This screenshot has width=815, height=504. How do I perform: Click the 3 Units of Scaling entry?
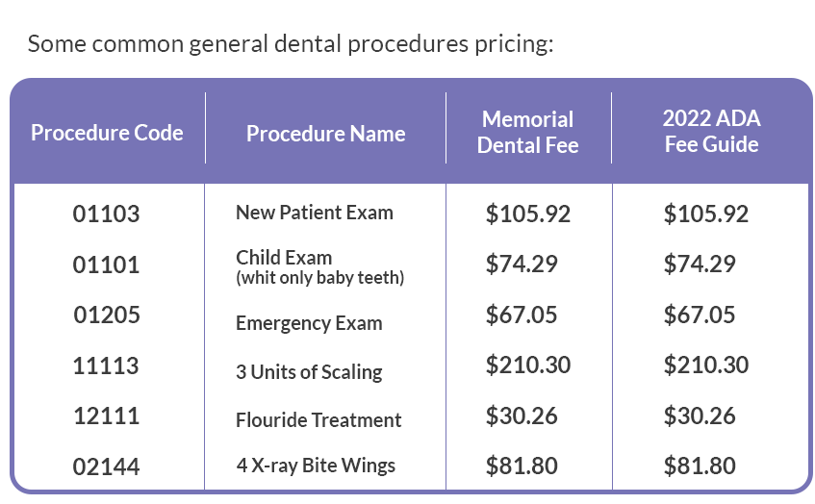[309, 372]
